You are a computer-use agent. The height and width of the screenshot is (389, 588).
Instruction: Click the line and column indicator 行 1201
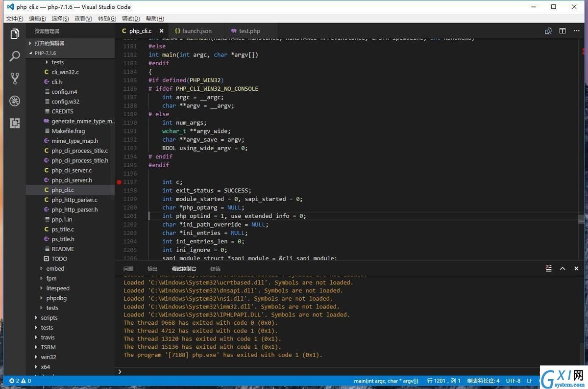(444, 381)
